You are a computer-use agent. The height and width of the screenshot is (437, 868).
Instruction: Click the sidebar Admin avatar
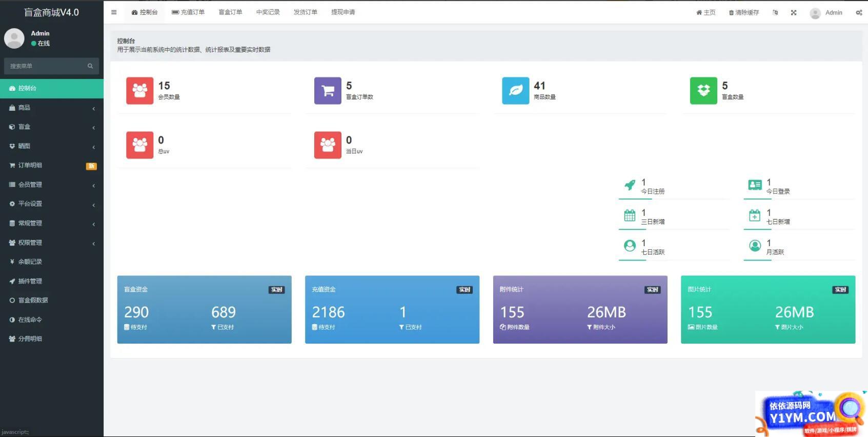coord(14,38)
